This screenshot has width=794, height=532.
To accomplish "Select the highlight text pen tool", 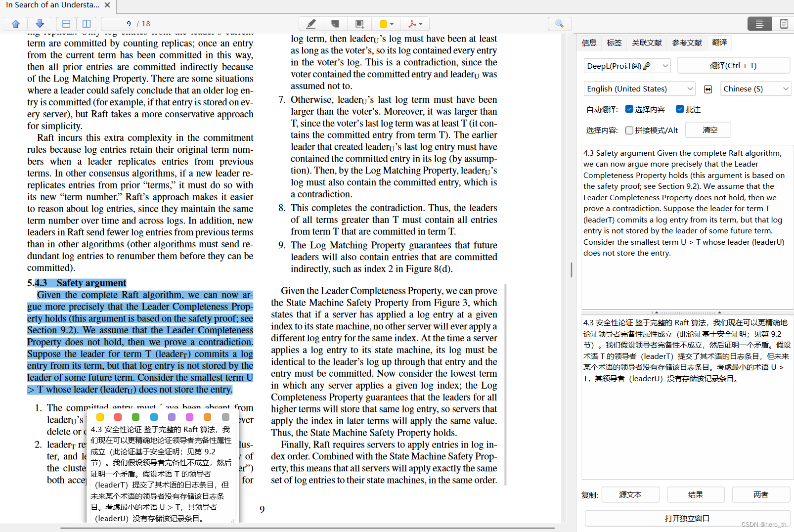I will (311, 24).
